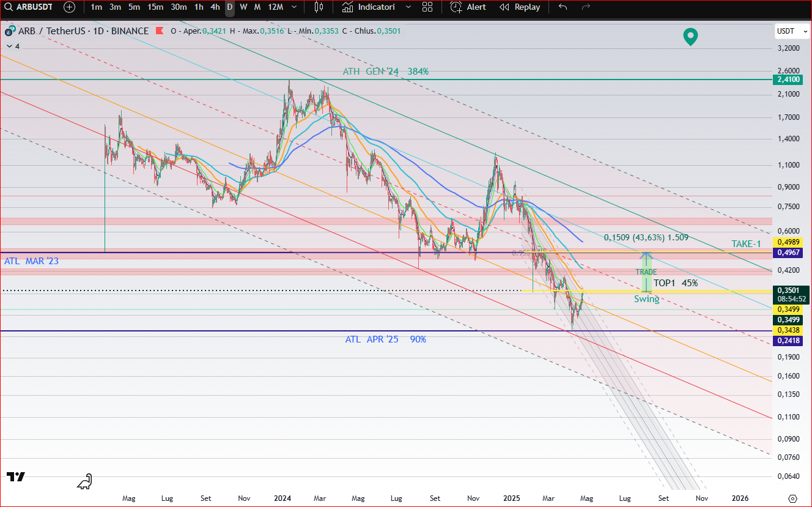
Task: Expand the indicators favorites dropdown arrow
Action: 407,7
